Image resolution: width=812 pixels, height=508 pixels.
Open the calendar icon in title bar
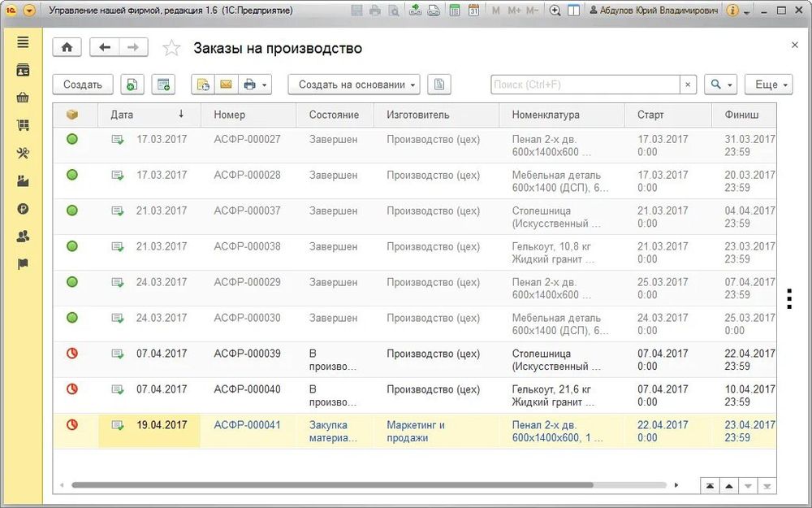point(473,11)
